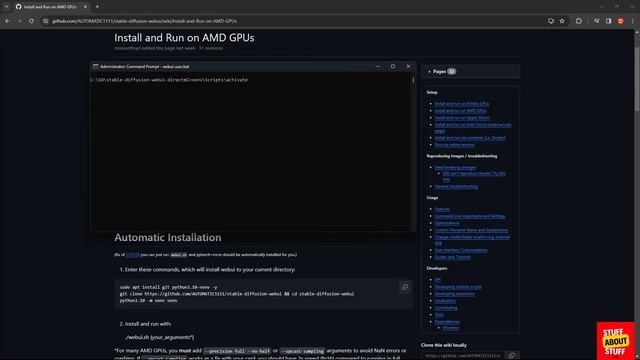Viewport: 640px width, 360px height.
Task: Copy the code block with copy icon
Action: [x=404, y=287]
